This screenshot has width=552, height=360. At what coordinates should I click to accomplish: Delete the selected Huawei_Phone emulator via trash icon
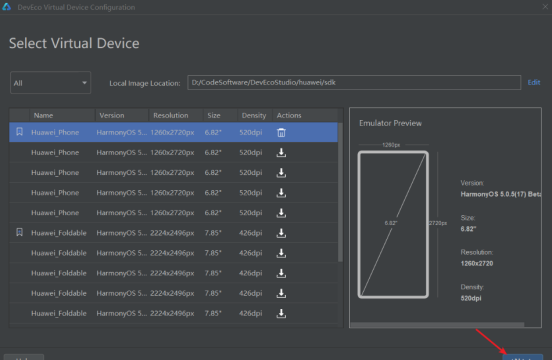281,133
